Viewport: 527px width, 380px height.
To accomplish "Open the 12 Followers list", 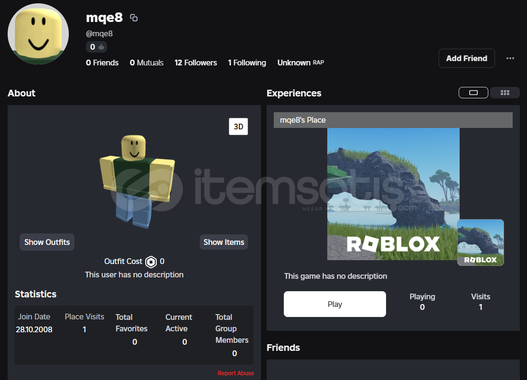I will click(x=196, y=63).
